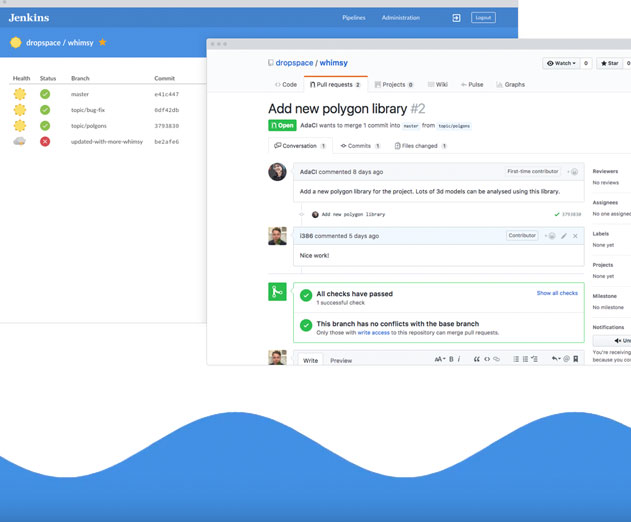
Task: Click the topic/bug-fix branch in Jenkins
Action: click(x=88, y=110)
